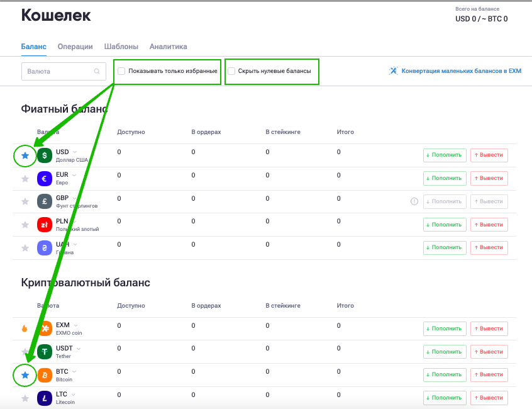This screenshot has width=532, height=409.
Task: Expand the BTC currency chevron
Action: [74, 372]
